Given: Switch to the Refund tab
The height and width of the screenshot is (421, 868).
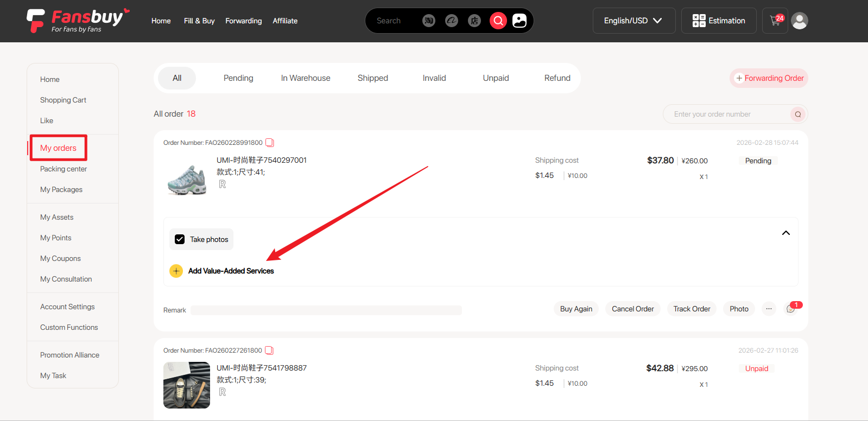Looking at the screenshot, I should coord(557,78).
